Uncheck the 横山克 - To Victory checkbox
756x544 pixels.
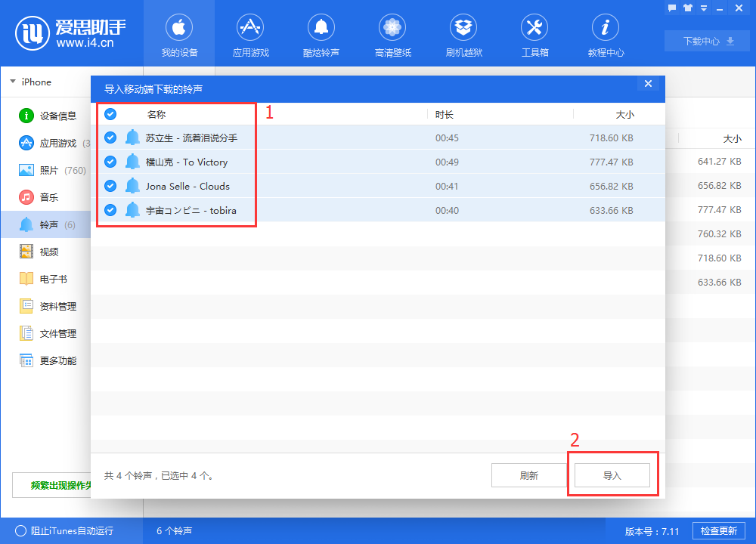[110, 162]
